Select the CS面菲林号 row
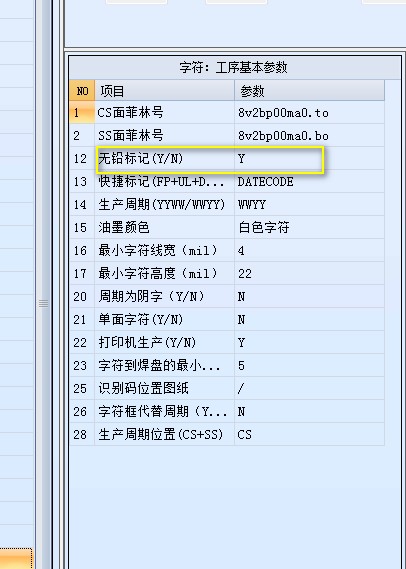The image size is (406, 569). (x=227, y=112)
